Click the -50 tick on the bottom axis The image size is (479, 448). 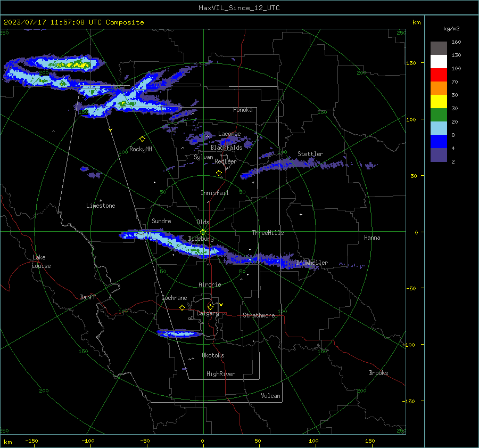tap(145, 441)
